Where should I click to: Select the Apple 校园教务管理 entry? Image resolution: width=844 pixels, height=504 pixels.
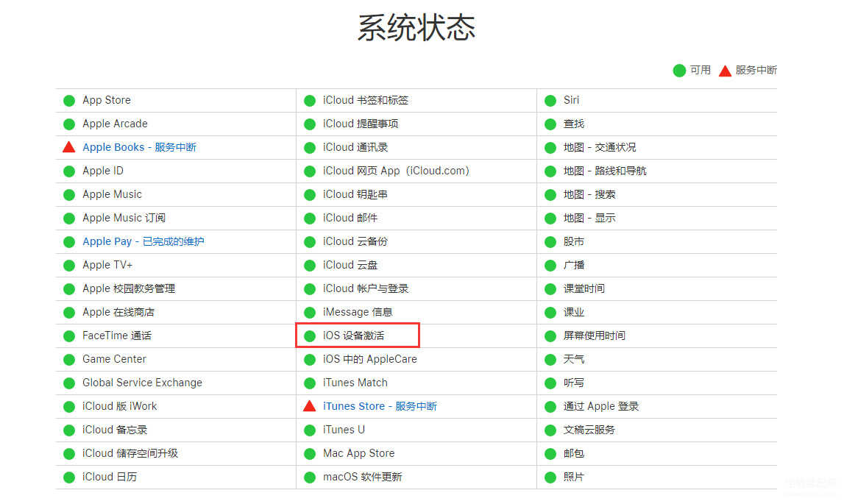point(129,288)
